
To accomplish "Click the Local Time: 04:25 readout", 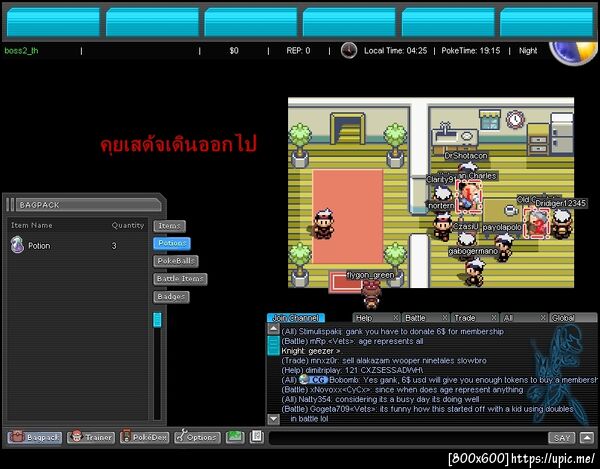I will [395, 50].
